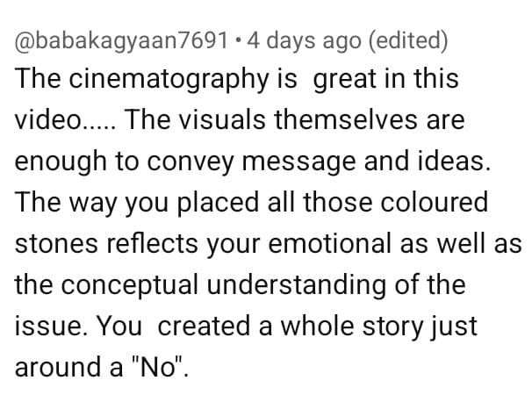Click the "(edited)" label beside the timestamp

pos(408,41)
